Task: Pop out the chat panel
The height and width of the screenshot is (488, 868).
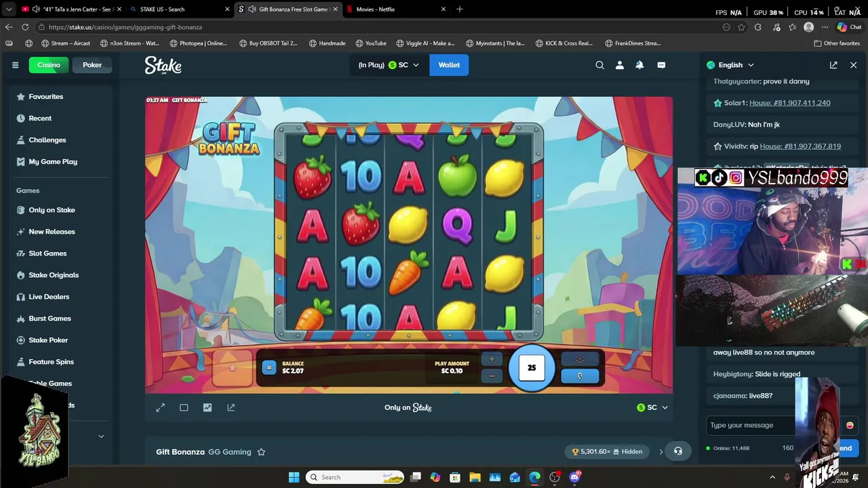Action: (833, 65)
